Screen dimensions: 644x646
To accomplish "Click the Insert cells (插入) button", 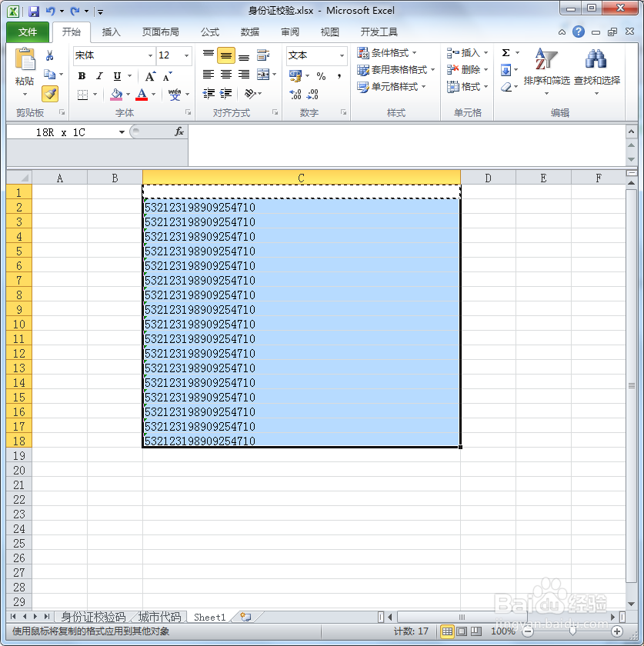I will 468,53.
